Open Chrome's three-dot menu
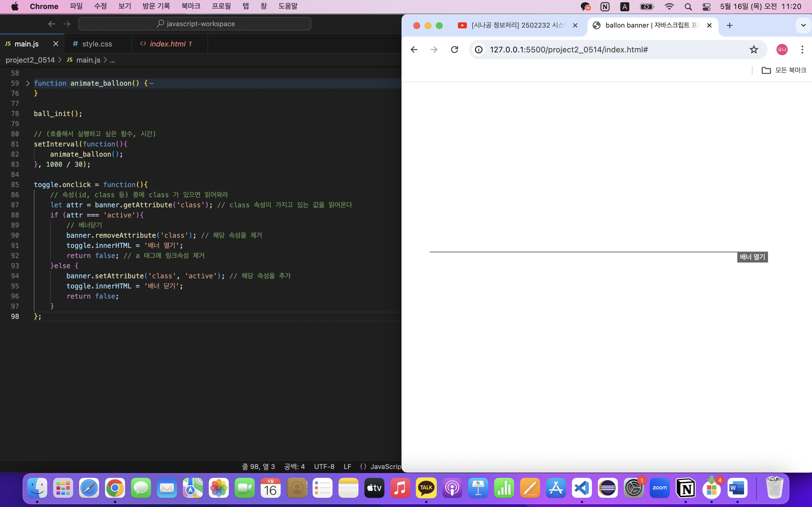Viewport: 812px width, 507px height. 802,50
